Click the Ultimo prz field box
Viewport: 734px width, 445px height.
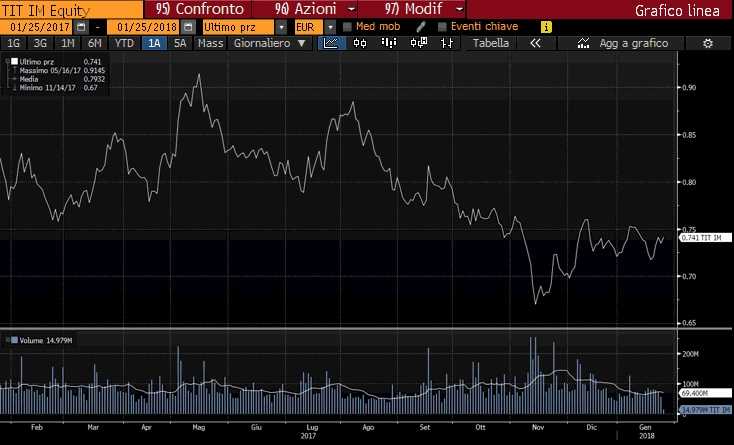[x=238, y=27]
